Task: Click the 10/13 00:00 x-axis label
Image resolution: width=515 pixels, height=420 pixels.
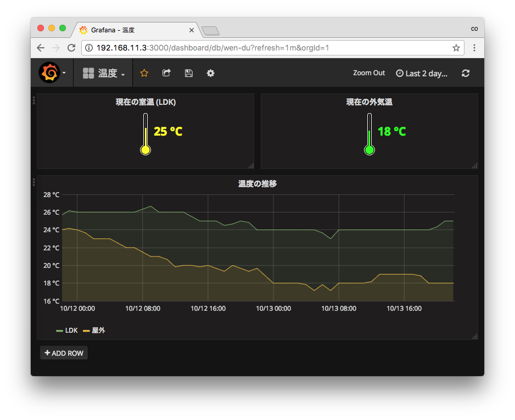Action: pos(273,309)
